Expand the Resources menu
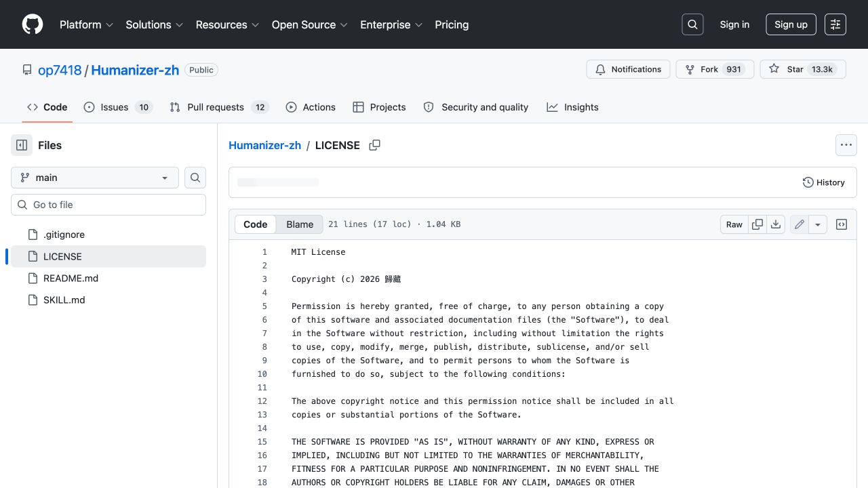 tap(227, 24)
